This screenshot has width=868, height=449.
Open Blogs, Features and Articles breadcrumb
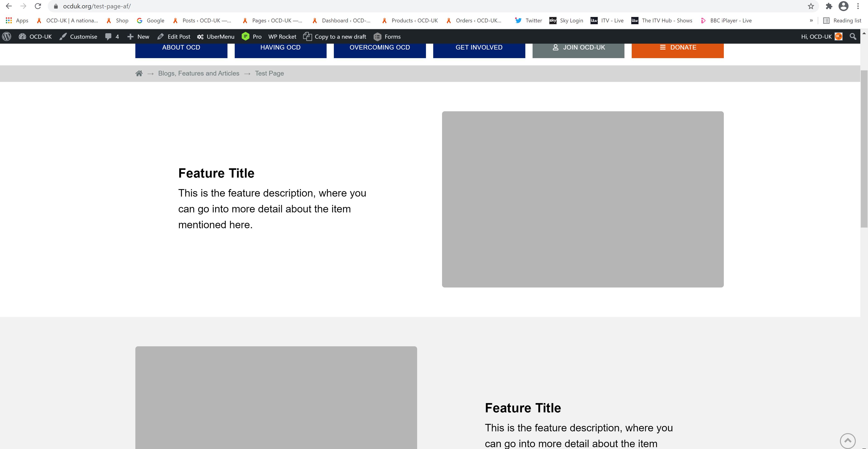click(199, 74)
